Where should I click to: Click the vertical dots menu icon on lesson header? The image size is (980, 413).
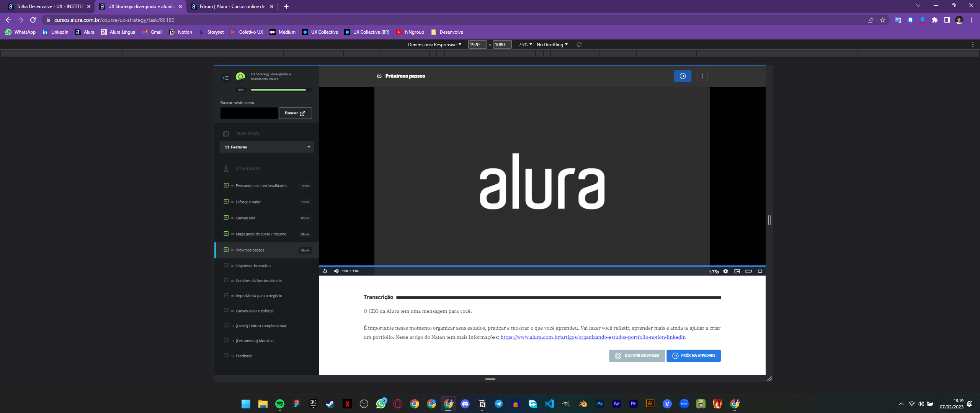coord(702,76)
